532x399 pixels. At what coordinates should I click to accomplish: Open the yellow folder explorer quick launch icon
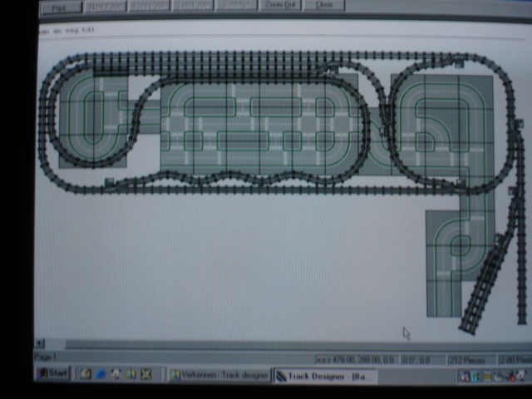click(x=131, y=375)
